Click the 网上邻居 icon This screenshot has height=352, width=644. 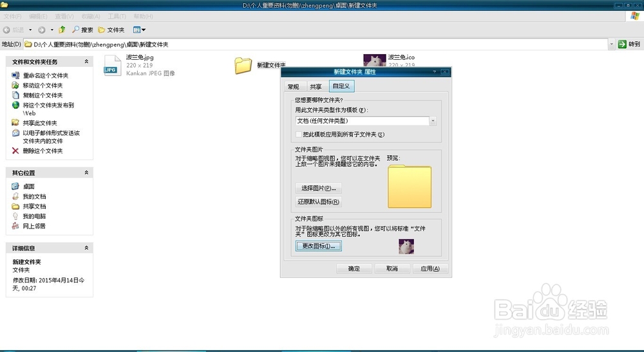click(x=15, y=226)
